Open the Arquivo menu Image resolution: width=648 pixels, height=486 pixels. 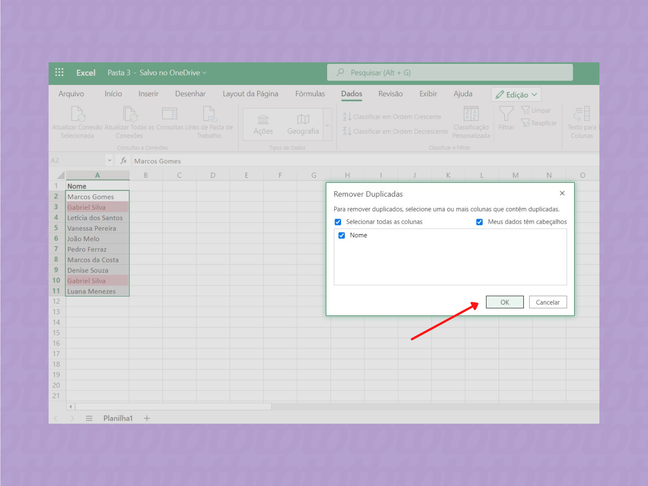[x=71, y=94]
